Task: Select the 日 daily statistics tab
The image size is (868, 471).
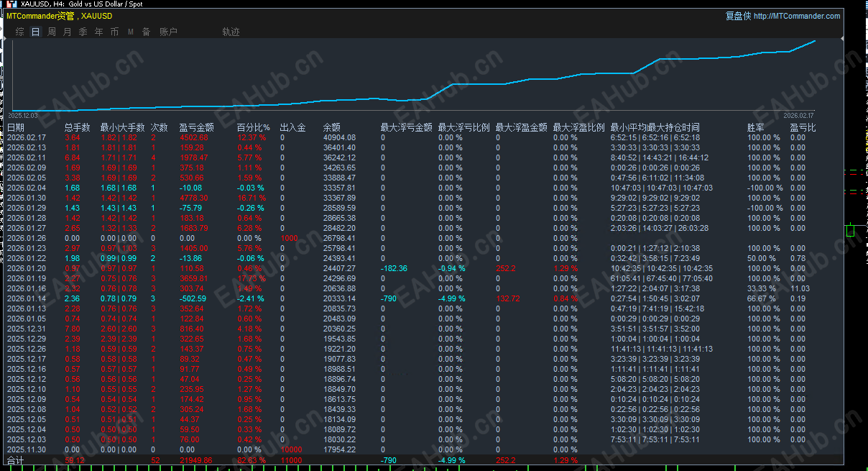Action: click(x=35, y=32)
